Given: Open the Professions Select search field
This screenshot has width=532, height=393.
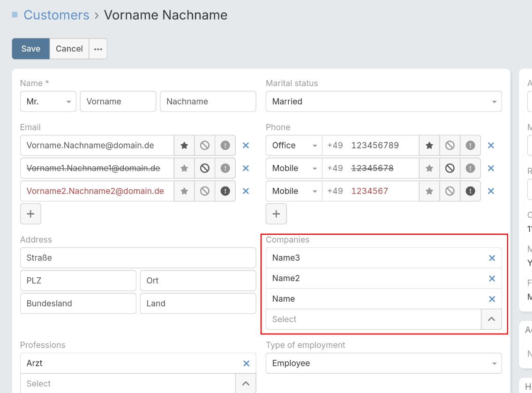Looking at the screenshot, I should pyautogui.click(x=128, y=384).
